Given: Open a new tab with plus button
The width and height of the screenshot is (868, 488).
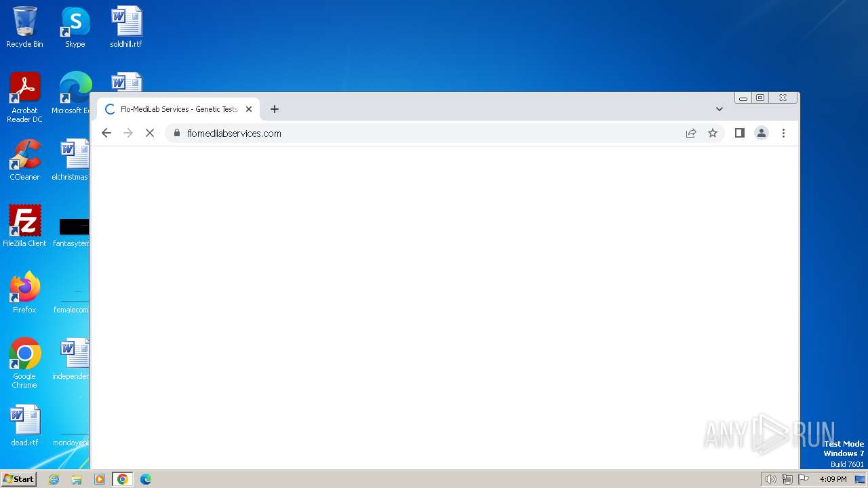Looking at the screenshot, I should [275, 109].
